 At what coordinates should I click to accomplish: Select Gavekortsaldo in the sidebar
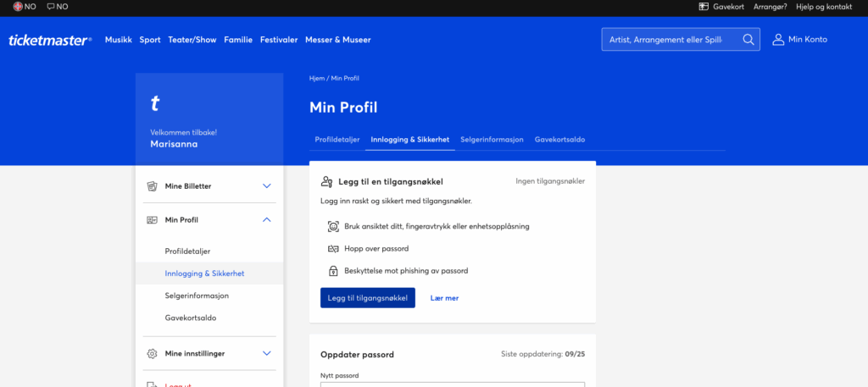(x=189, y=318)
